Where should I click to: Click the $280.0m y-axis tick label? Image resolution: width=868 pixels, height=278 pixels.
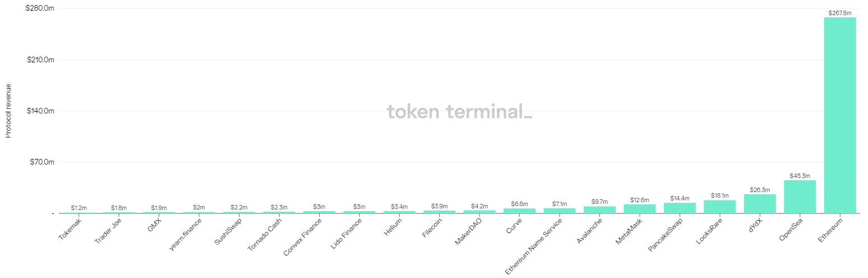[40, 9]
